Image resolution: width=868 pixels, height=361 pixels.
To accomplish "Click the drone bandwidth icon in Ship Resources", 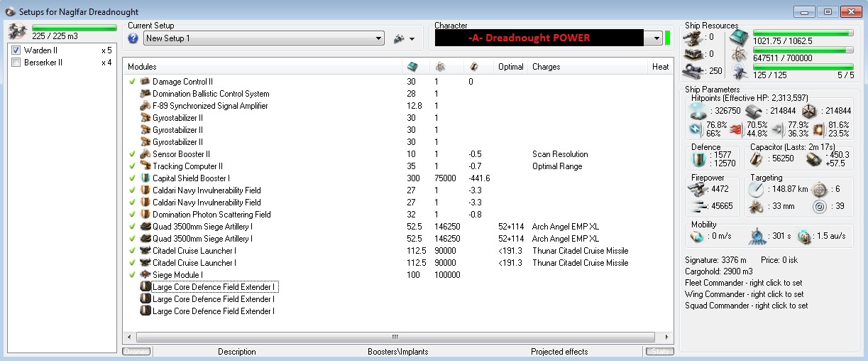I will (x=740, y=71).
